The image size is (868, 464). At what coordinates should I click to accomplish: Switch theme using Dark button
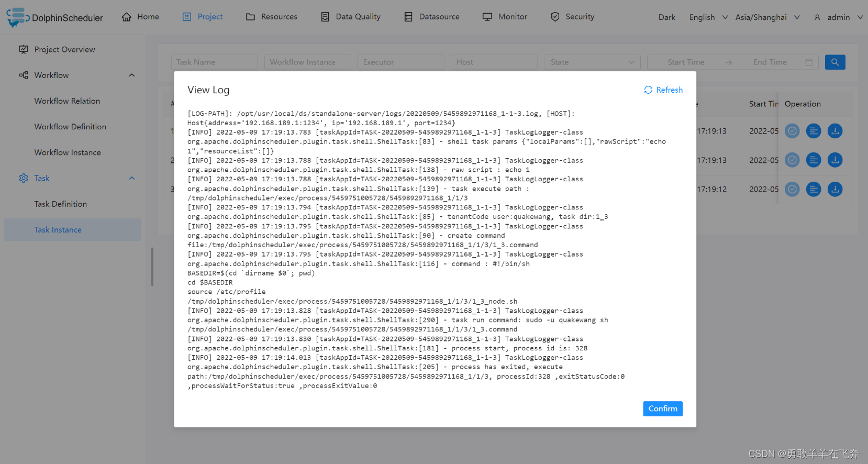667,17
